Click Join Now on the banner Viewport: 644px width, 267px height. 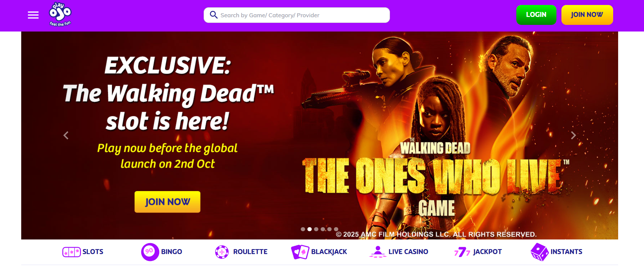167,202
